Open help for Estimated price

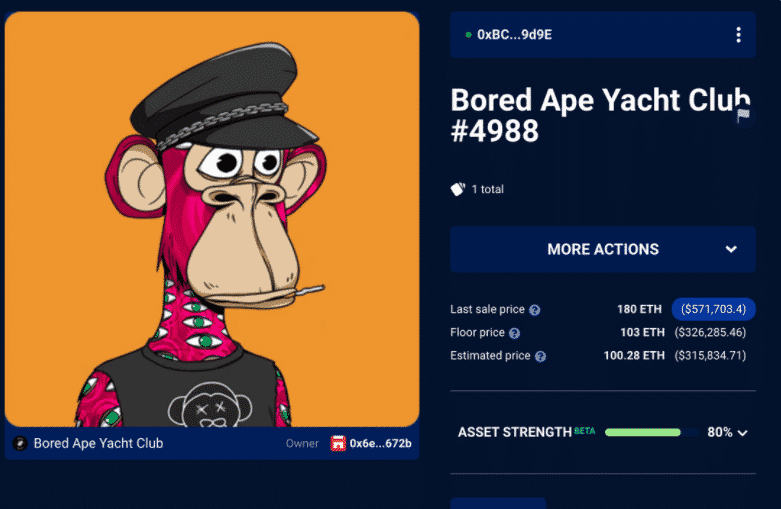[x=540, y=356]
